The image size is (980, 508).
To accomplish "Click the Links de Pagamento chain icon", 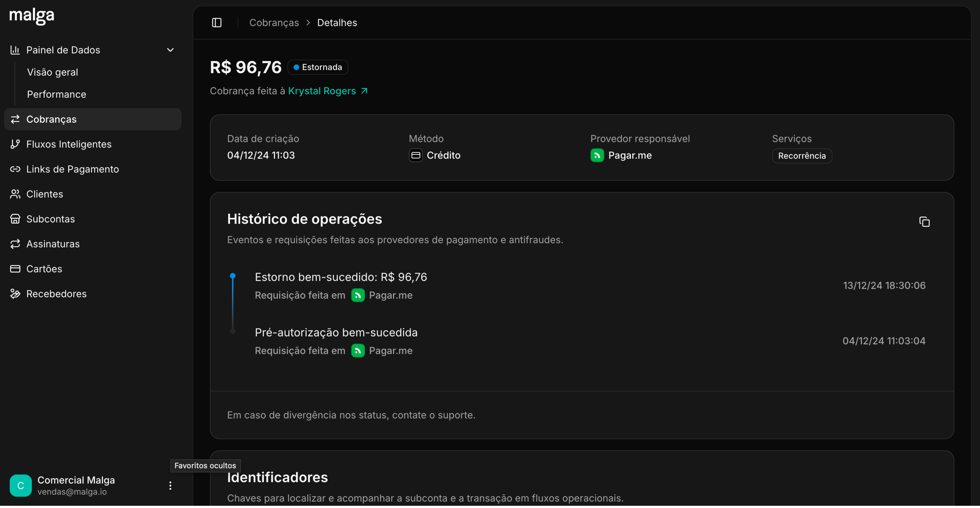I will click(x=15, y=169).
